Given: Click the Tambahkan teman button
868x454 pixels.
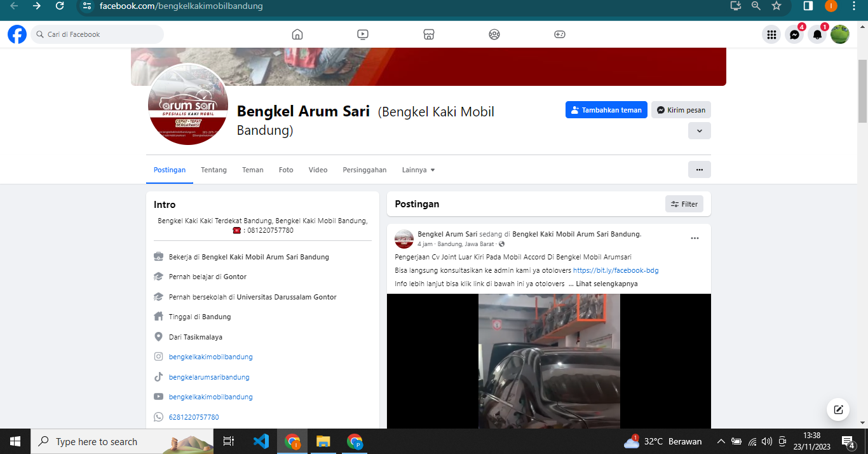Looking at the screenshot, I should [606, 110].
